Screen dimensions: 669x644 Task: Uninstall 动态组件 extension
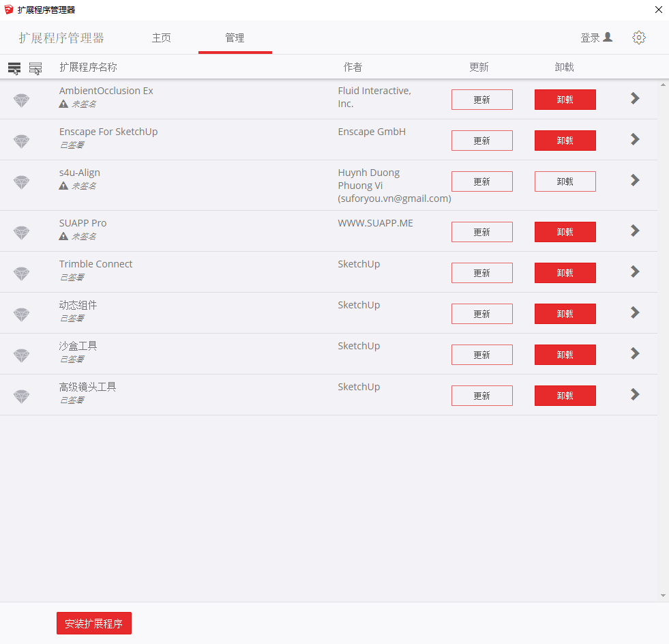(x=565, y=314)
